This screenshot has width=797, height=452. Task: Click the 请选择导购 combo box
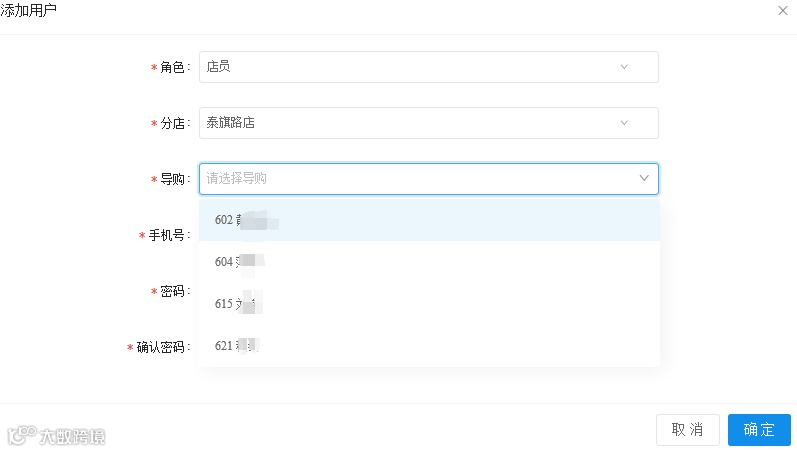click(428, 178)
